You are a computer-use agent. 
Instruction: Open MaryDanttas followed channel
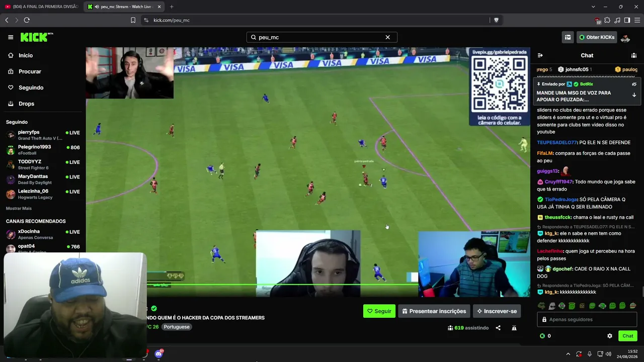(43, 179)
